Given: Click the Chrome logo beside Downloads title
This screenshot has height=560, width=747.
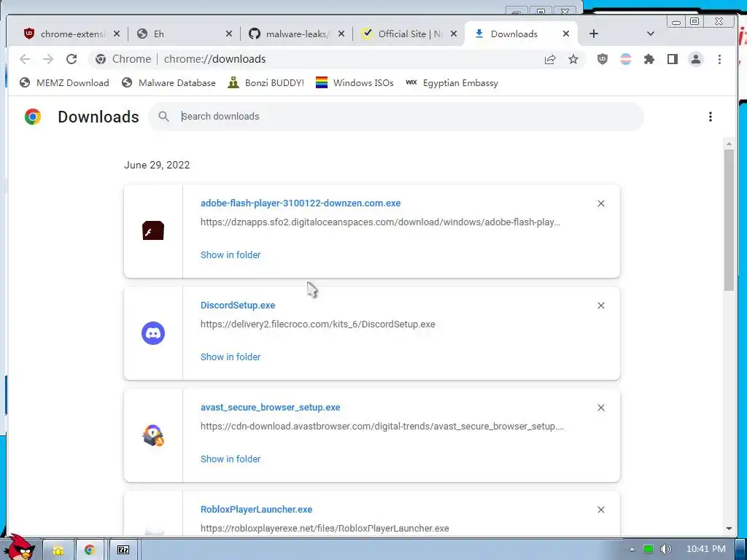Looking at the screenshot, I should click(33, 117).
